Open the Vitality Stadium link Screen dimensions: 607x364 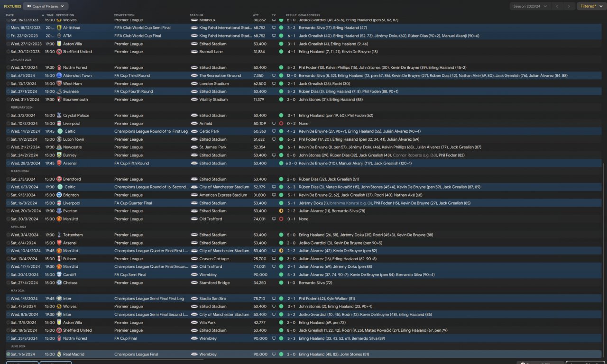(213, 100)
